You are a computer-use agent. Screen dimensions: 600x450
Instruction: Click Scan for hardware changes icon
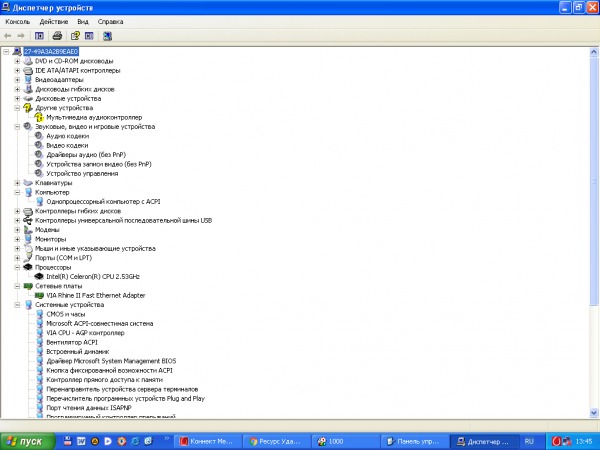pos(108,36)
